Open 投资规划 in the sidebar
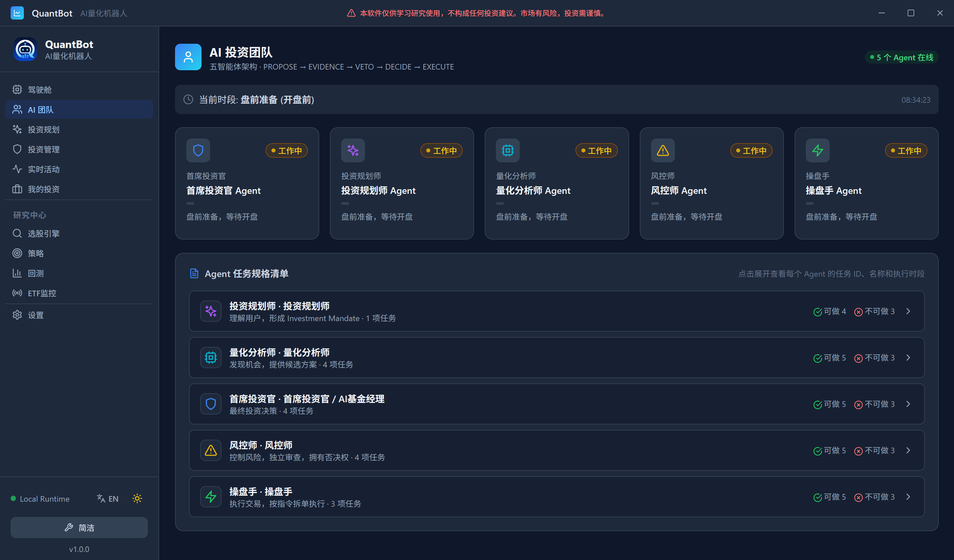The height and width of the screenshot is (560, 954). coord(79,130)
